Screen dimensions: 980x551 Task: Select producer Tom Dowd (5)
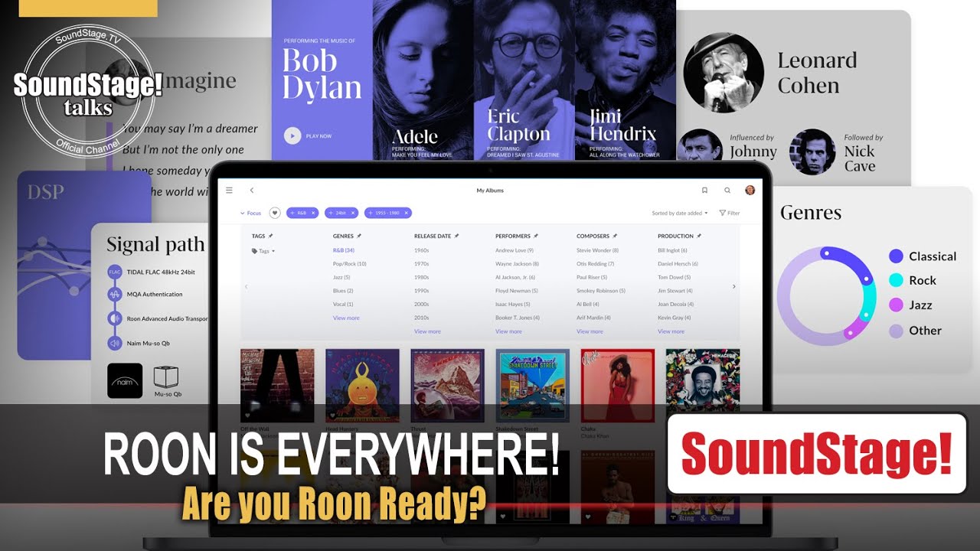click(x=675, y=277)
